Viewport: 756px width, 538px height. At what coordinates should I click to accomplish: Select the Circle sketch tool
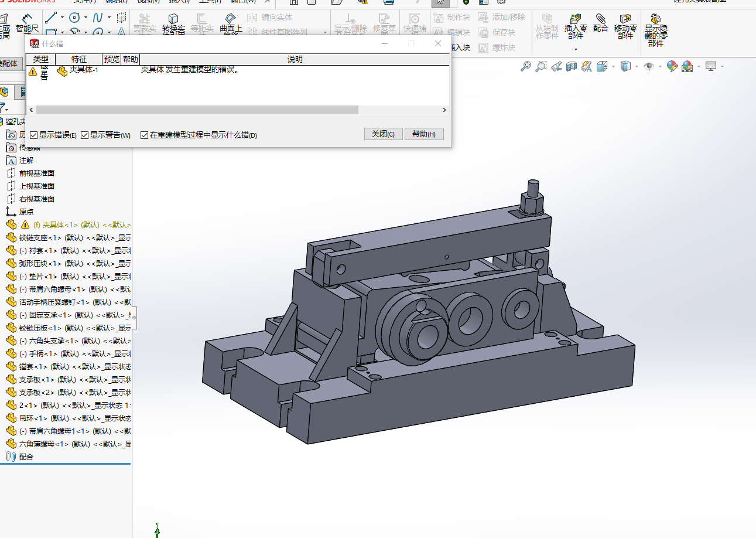click(x=74, y=18)
